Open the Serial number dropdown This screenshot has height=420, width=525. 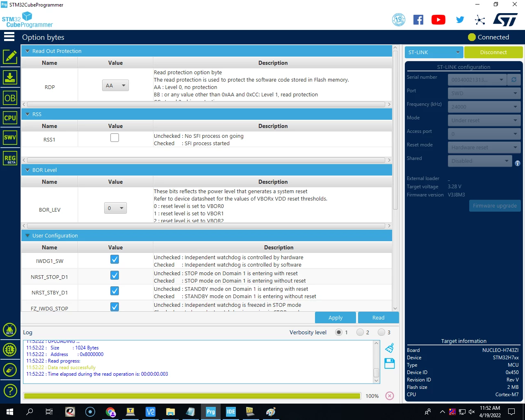click(x=477, y=80)
